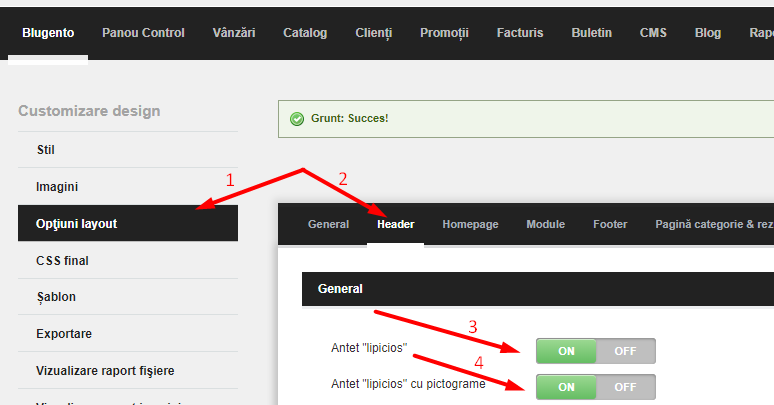Image resolution: width=774 pixels, height=405 pixels.
Task: Switch to the Footer tab
Action: [610, 224]
